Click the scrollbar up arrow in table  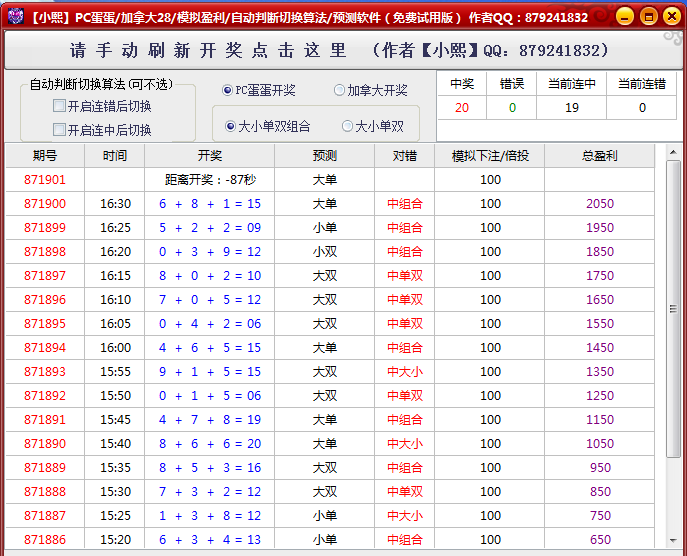(674, 153)
